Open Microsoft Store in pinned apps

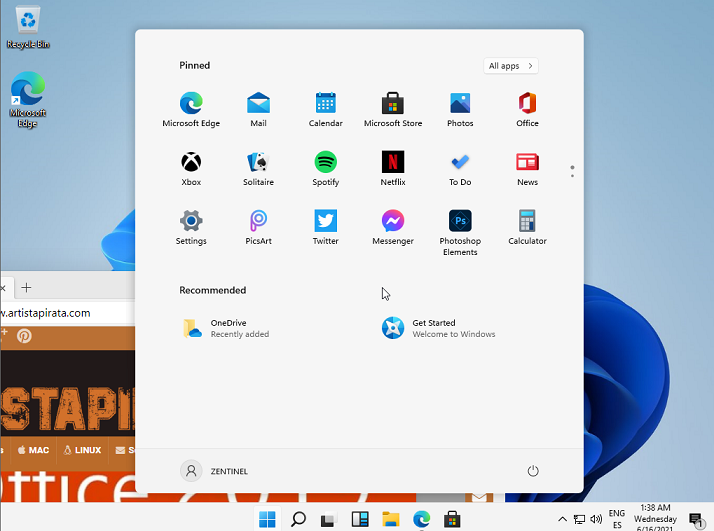click(393, 109)
